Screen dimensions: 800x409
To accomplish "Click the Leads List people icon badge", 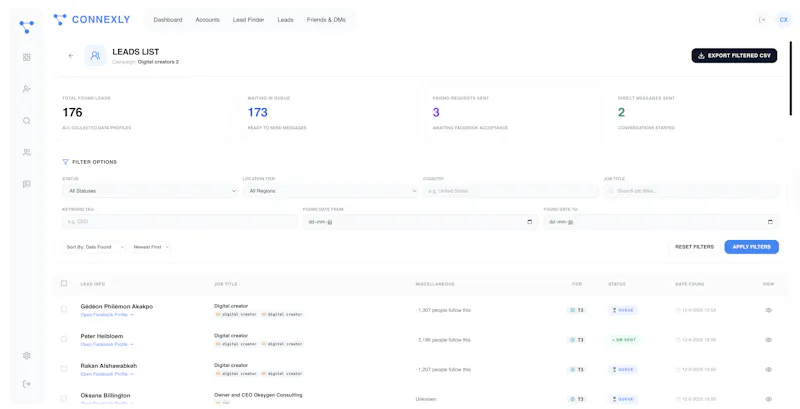I will coord(95,56).
